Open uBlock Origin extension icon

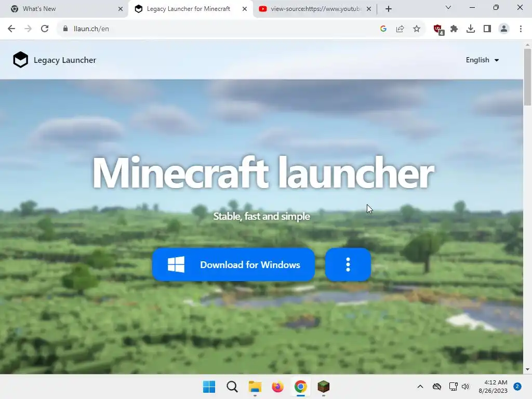click(x=438, y=29)
